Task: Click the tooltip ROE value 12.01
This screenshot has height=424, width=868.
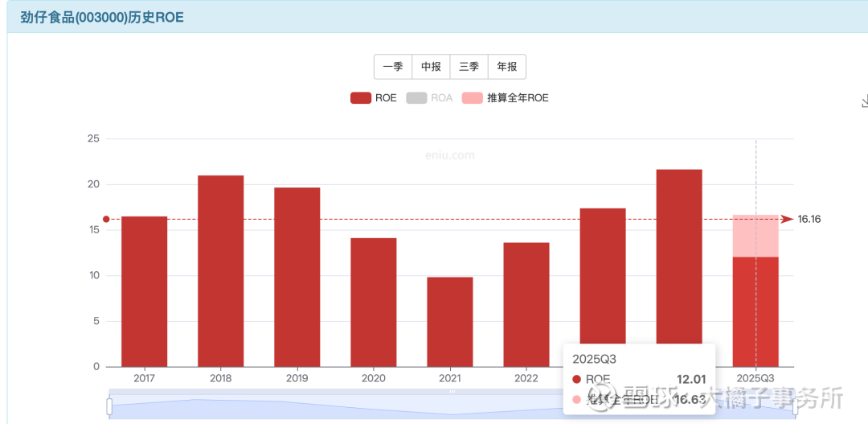Action: pyautogui.click(x=691, y=379)
